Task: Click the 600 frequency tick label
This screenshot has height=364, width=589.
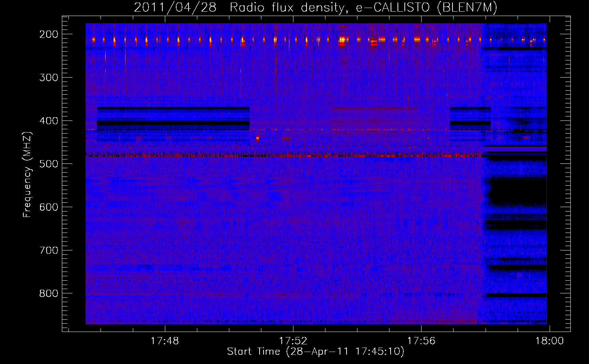Action: point(48,207)
